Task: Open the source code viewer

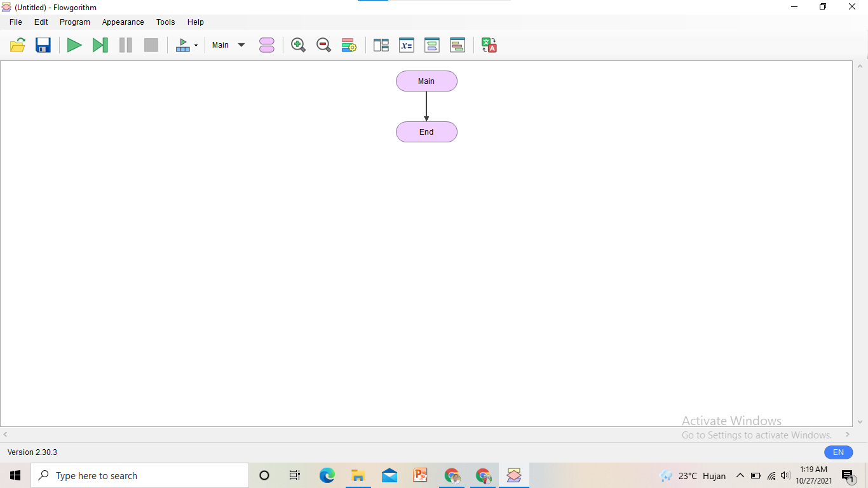Action: tap(458, 44)
